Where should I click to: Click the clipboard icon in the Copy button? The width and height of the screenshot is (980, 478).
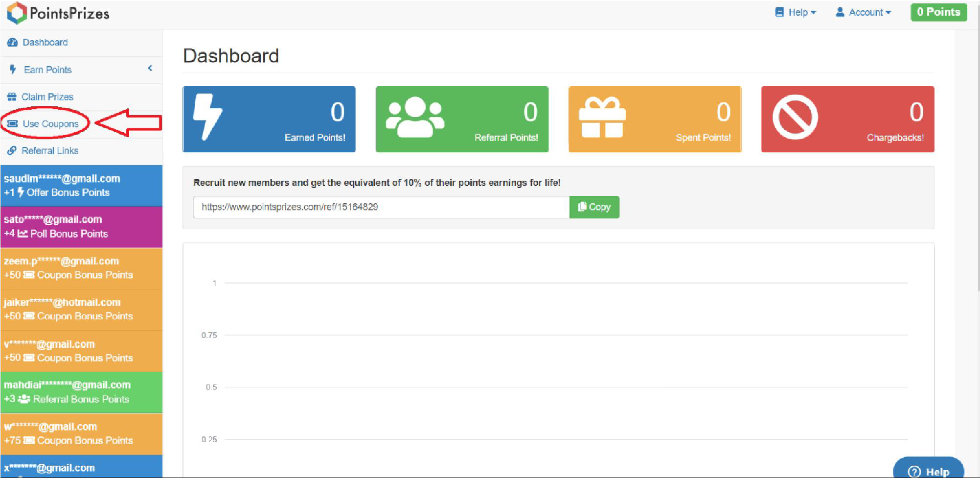(582, 207)
